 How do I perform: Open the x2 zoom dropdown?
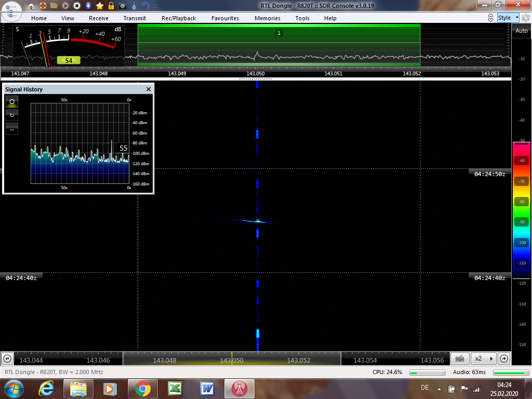point(484,358)
